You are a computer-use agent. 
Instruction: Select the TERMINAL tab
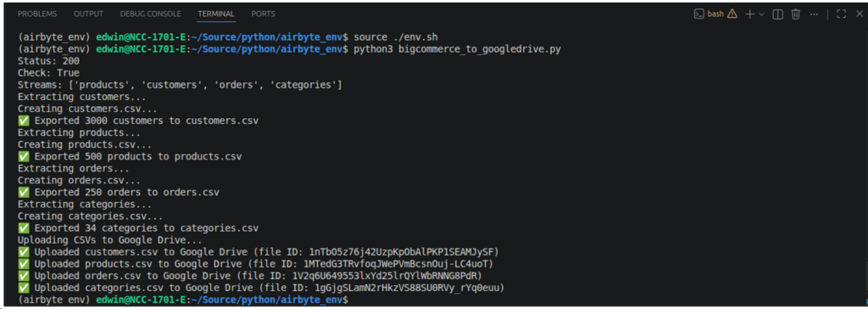(x=216, y=14)
